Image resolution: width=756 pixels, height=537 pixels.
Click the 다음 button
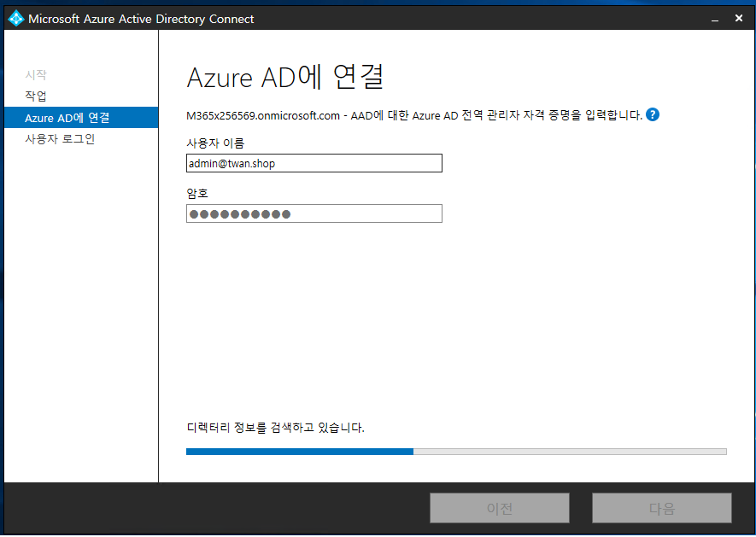pos(661,508)
